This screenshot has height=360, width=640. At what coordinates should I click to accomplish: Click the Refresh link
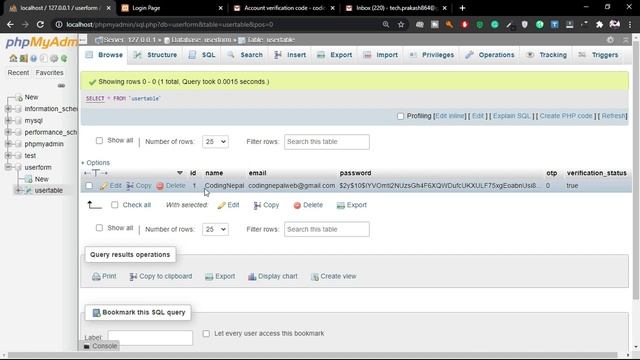[613, 116]
